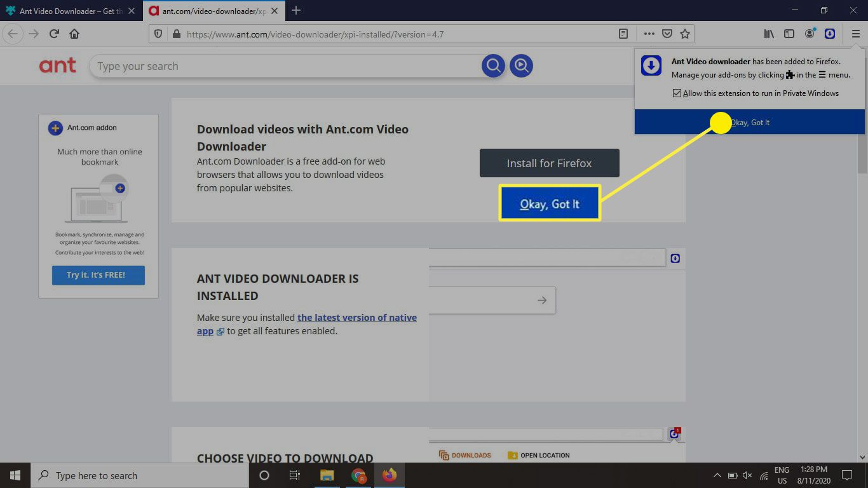The width and height of the screenshot is (868, 488).
Task: Click addon icon in demo toolbar image
Action: (675, 258)
